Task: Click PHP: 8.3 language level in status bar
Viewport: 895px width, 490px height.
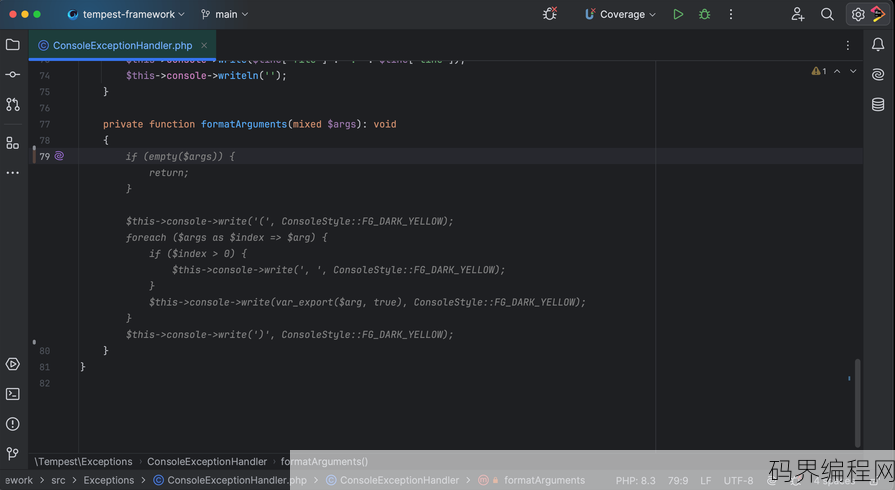Action: 635,481
